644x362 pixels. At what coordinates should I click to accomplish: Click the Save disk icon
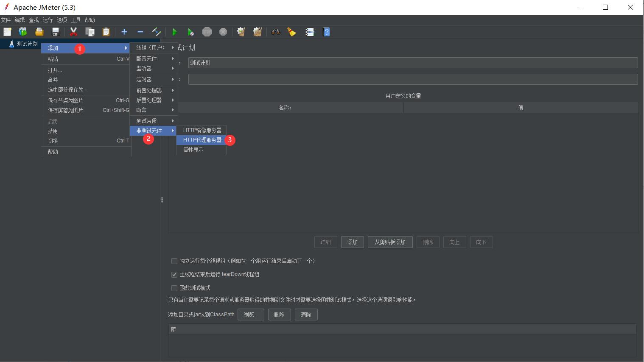tap(55, 32)
